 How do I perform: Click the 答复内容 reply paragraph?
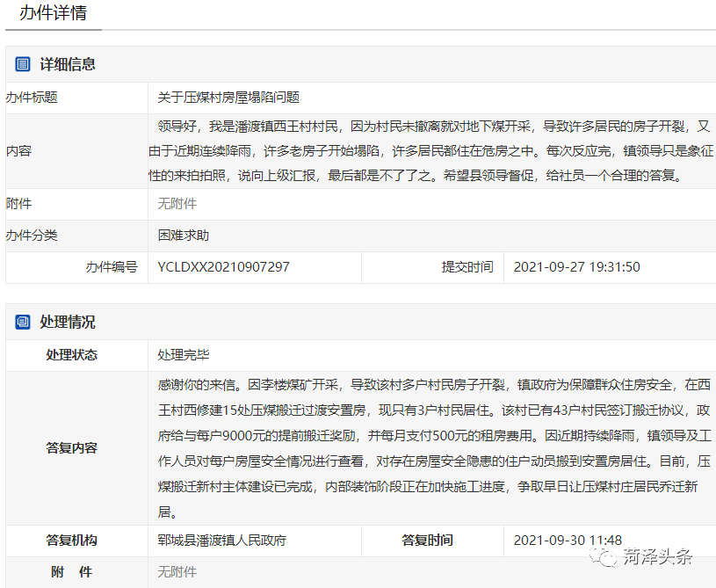430,447
